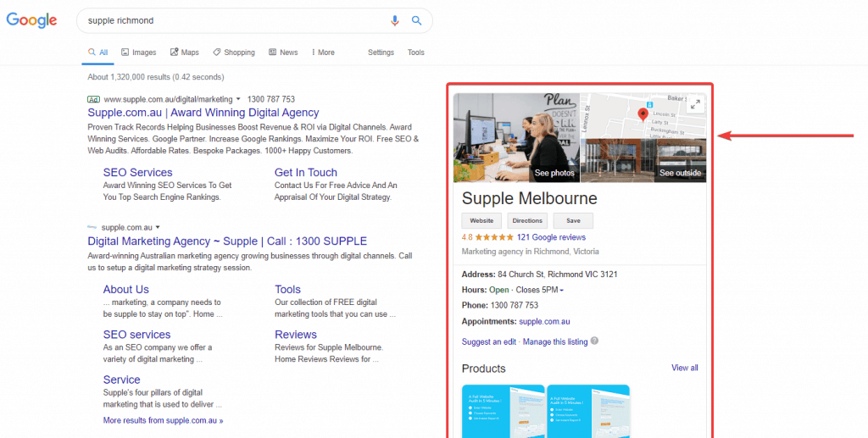Click the supple.com.au favicon in result
Screen dimensions: 868x438
92,227
